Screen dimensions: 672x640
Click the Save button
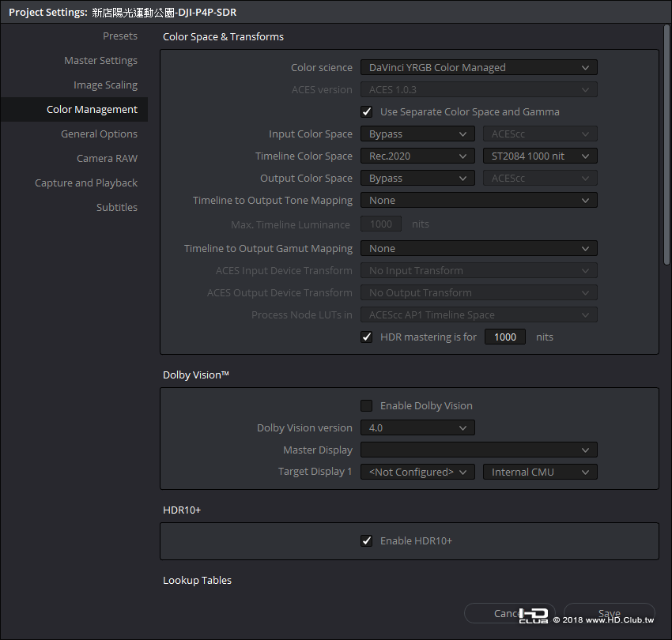coord(610,613)
